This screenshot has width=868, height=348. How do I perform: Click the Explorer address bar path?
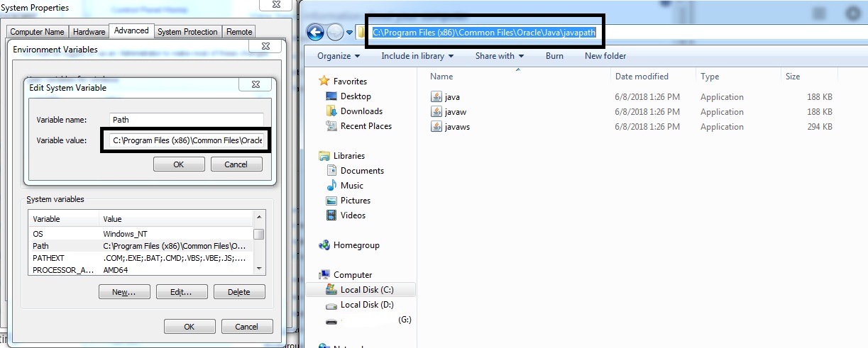(484, 33)
